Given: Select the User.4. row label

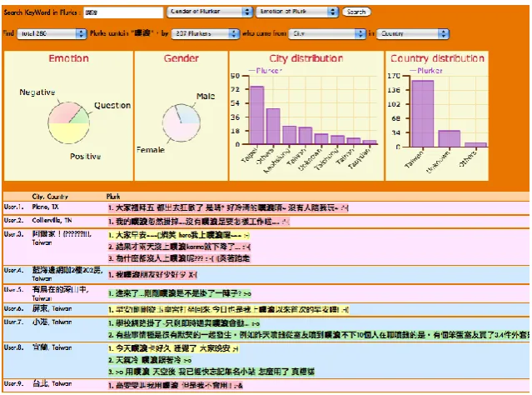Looking at the screenshot, I should tap(13, 270).
